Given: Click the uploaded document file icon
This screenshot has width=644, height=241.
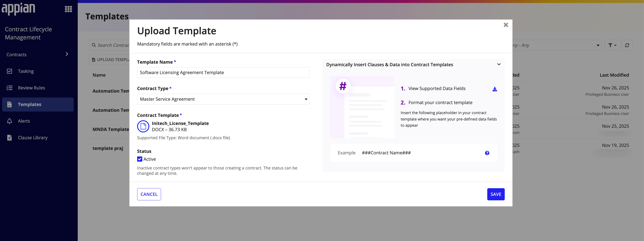Looking at the screenshot, I should click(x=143, y=126).
